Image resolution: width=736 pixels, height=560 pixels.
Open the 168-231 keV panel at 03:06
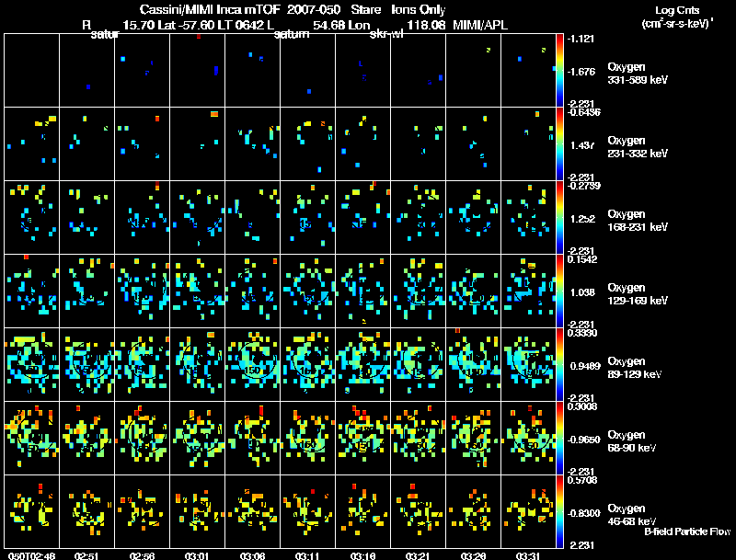(253, 217)
